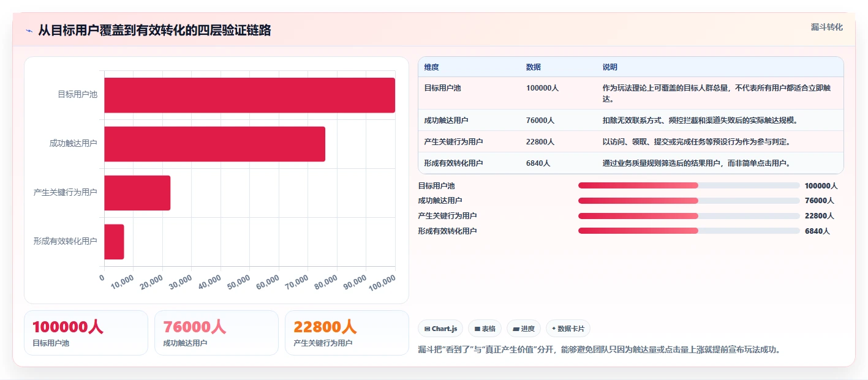868x380 pixels.
Task: Click the table description starting 通过业务质量规则
Action: click(x=696, y=163)
